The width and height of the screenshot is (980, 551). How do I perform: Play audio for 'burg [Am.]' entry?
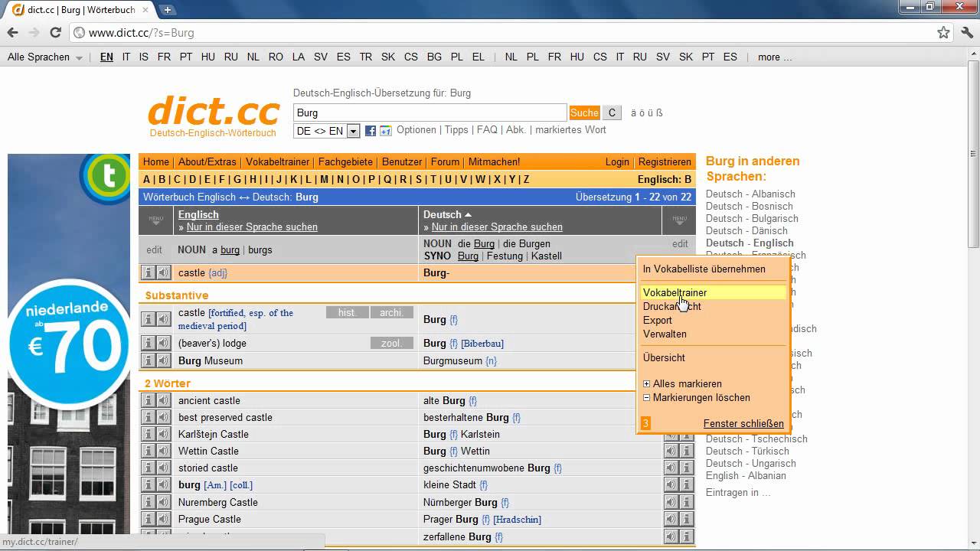tap(163, 484)
